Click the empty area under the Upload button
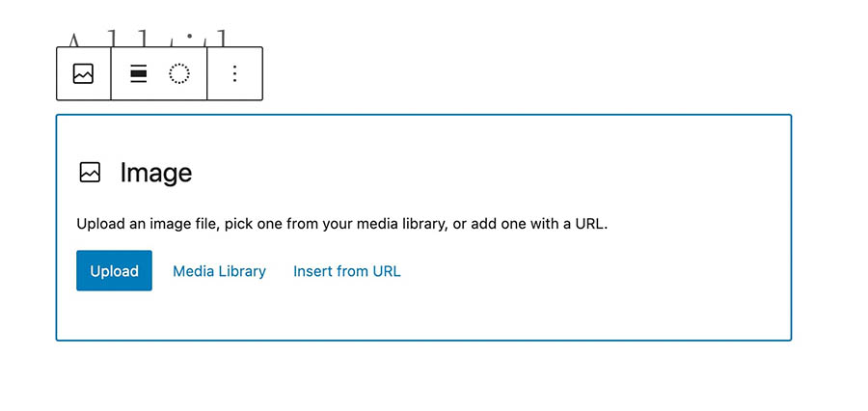 [114, 315]
